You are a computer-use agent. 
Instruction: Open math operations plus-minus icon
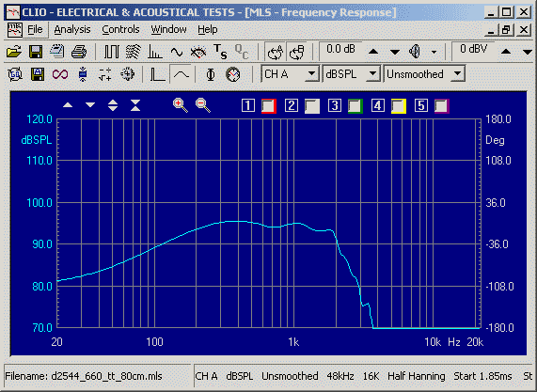[104, 74]
